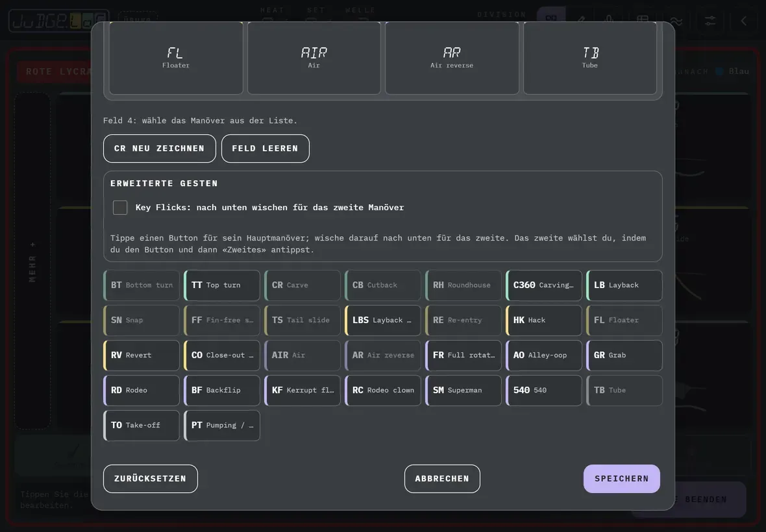Choose the SN Snap maneuver
The height and width of the screenshot is (532, 766).
click(142, 320)
